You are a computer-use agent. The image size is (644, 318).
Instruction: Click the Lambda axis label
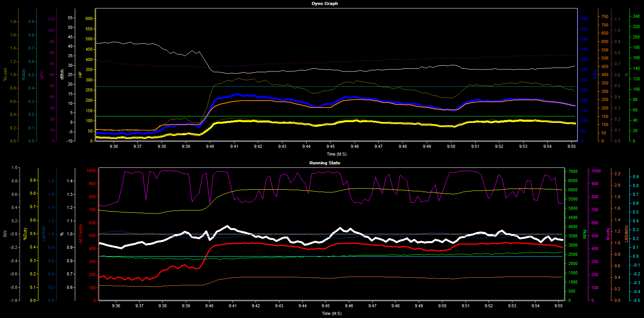pyautogui.click(x=43, y=234)
